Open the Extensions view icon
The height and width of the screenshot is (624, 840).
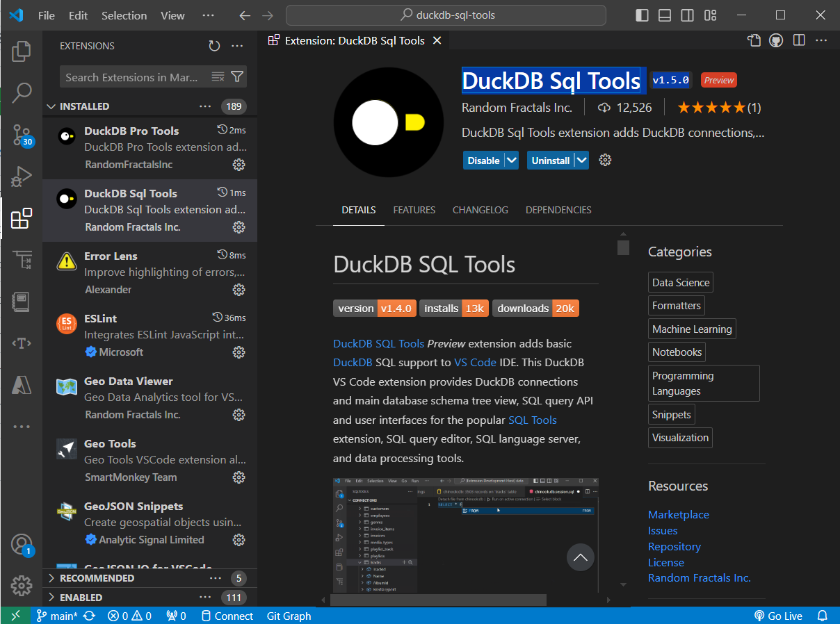pyautogui.click(x=22, y=218)
